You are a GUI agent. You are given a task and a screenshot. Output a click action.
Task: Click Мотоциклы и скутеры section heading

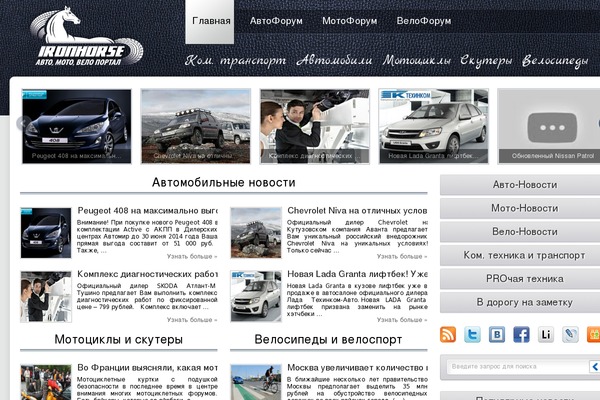(119, 340)
